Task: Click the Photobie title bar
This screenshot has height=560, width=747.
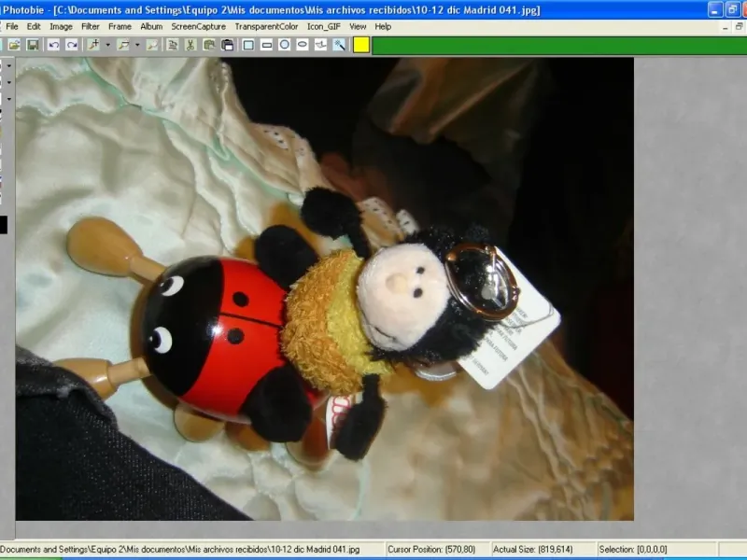Action: 353,9
